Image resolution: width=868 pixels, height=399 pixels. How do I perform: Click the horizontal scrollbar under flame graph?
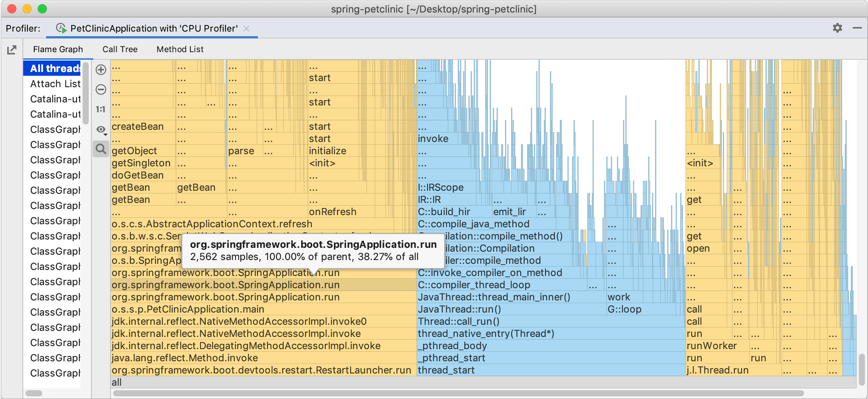(458, 393)
